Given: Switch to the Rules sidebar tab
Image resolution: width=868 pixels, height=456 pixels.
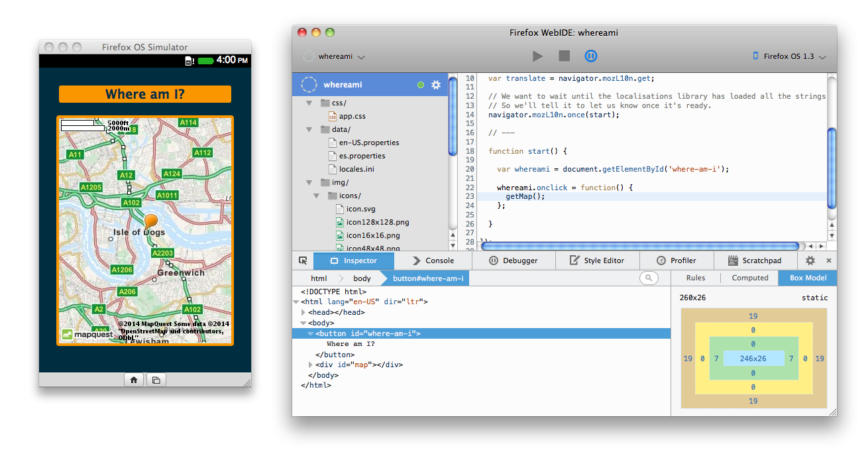Looking at the screenshot, I should (696, 278).
